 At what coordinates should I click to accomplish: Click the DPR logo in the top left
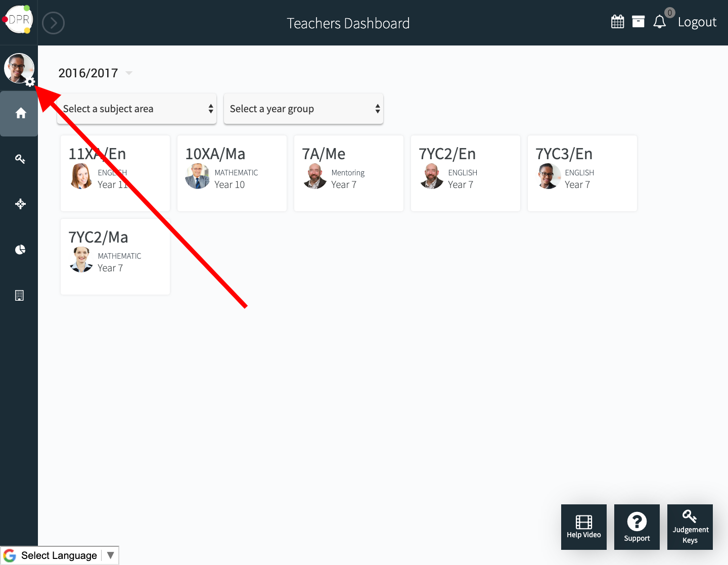pos(19,19)
